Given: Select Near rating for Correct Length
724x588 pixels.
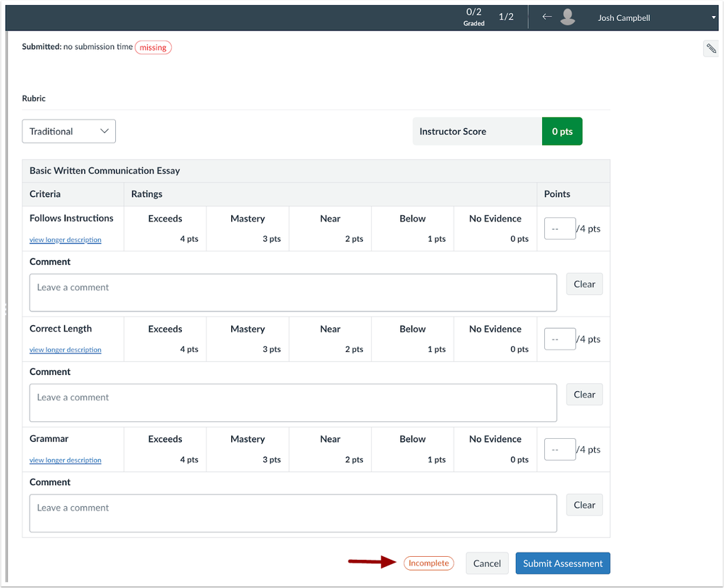Looking at the screenshot, I should (330, 339).
